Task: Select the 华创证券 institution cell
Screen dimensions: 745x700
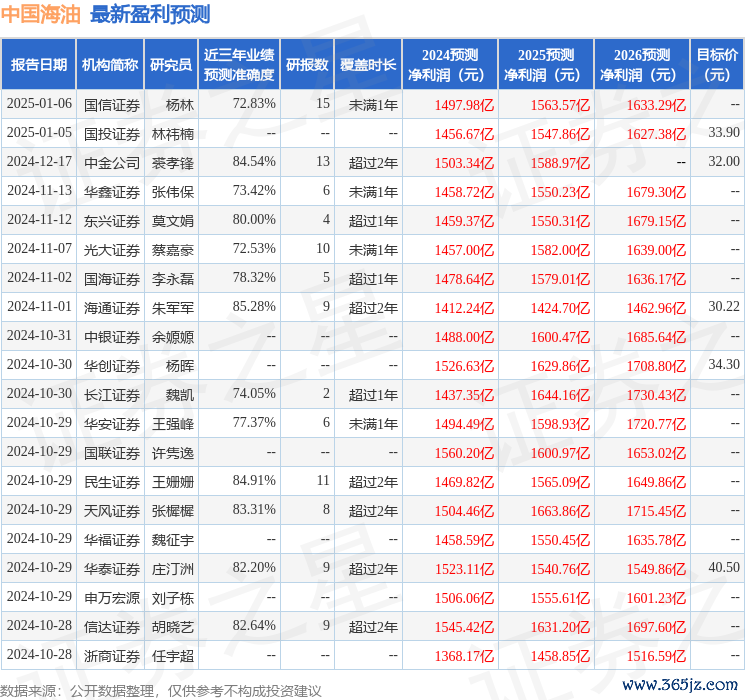Action: [112, 366]
